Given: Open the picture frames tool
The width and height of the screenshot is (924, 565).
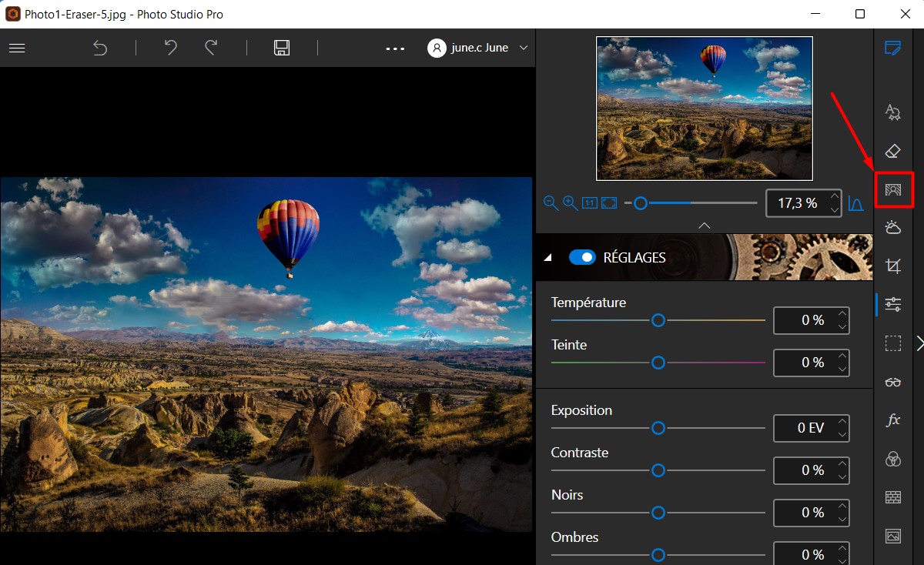Looking at the screenshot, I should click(x=893, y=536).
